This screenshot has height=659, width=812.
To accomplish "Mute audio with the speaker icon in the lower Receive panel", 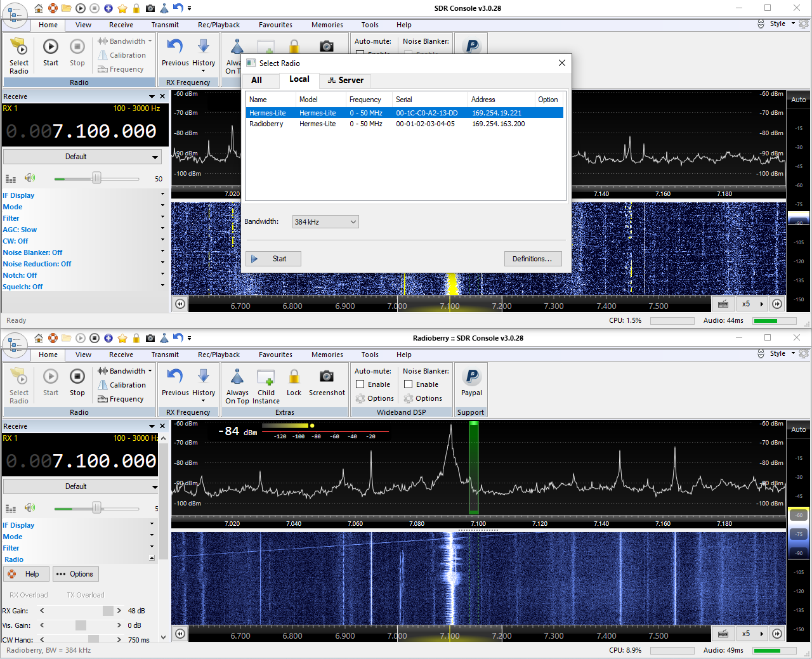I will [29, 508].
